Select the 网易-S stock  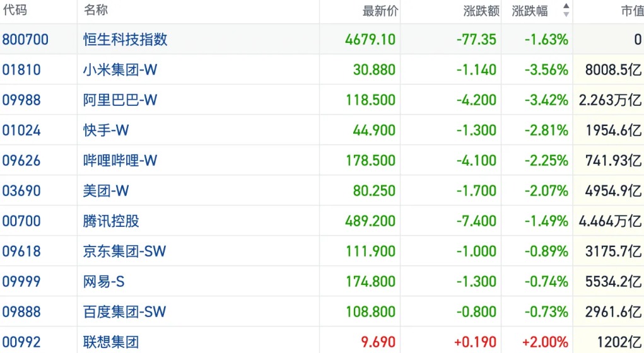click(104, 281)
